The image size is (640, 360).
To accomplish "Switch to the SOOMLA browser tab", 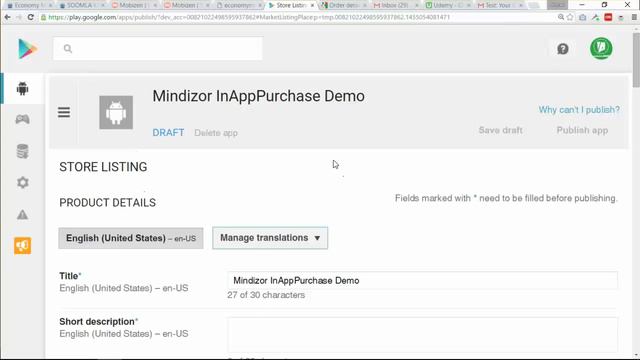I will click(82, 5).
